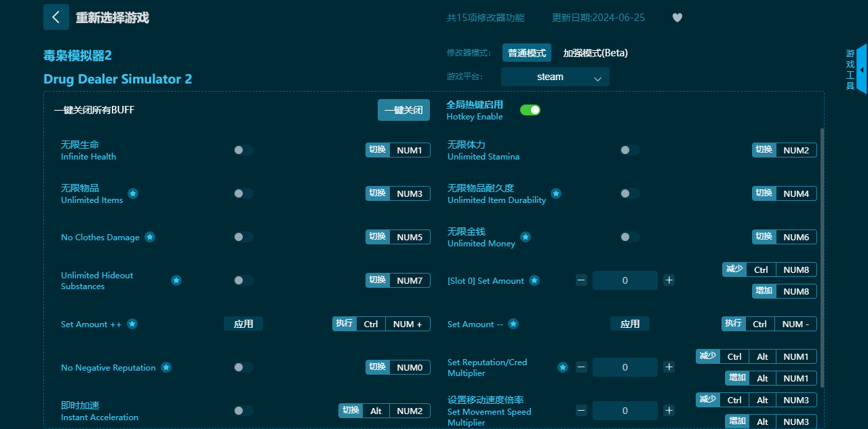Click [Slot 0] Set Amount value field
The width and height of the screenshot is (868, 429).
pyautogui.click(x=625, y=280)
